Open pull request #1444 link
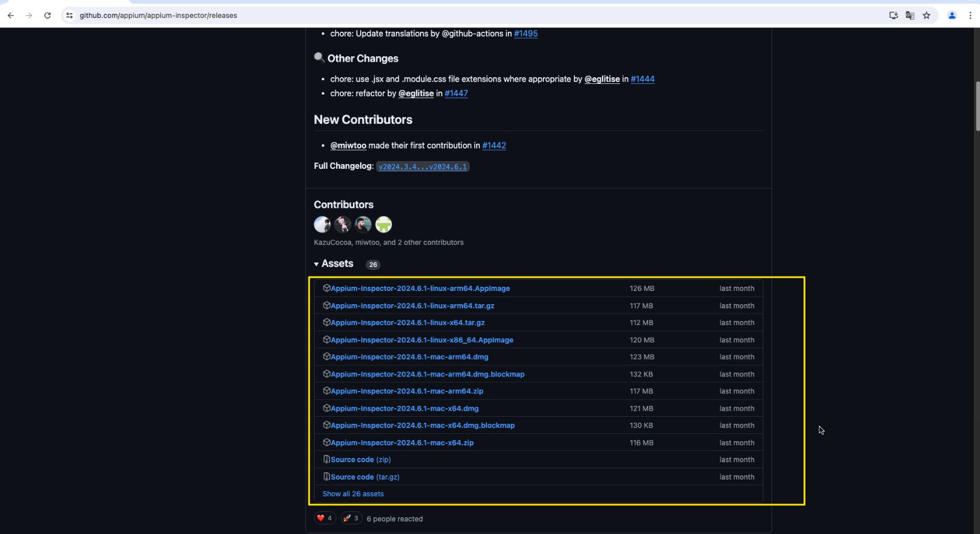This screenshot has height=534, width=980. pyautogui.click(x=642, y=79)
